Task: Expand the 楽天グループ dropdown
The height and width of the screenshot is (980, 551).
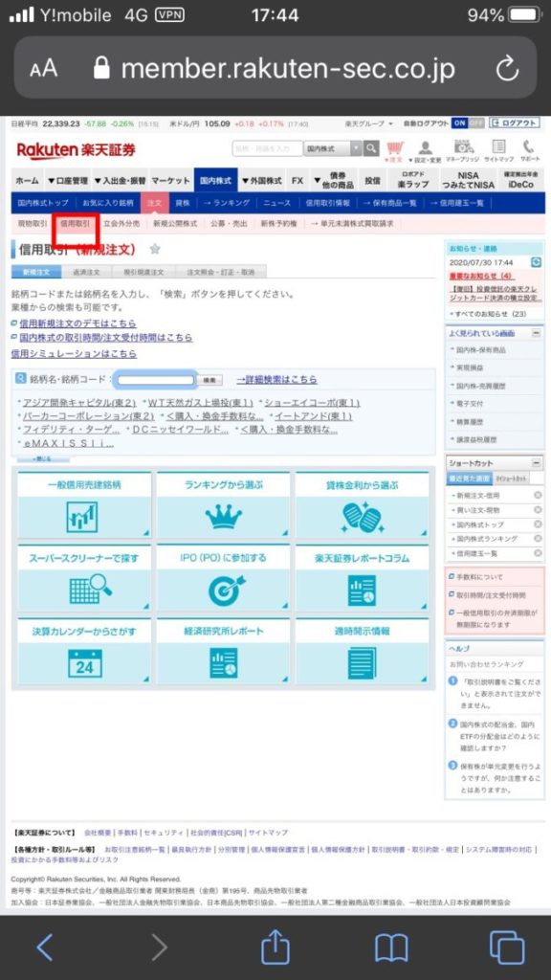Action: 368,123
